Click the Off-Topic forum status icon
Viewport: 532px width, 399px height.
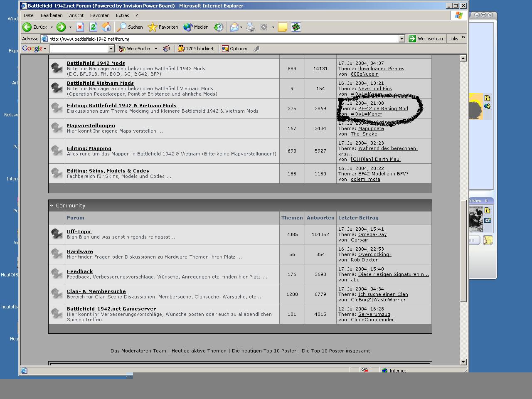coord(57,234)
